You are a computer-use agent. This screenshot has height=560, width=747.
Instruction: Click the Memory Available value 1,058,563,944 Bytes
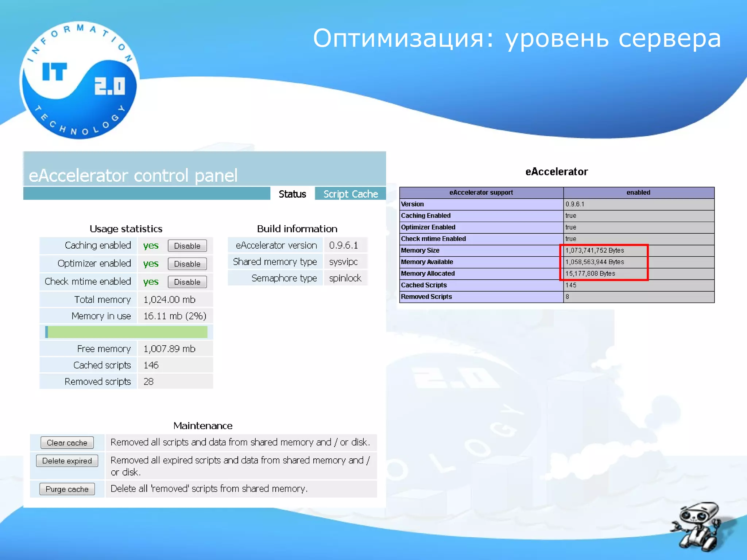click(x=595, y=262)
